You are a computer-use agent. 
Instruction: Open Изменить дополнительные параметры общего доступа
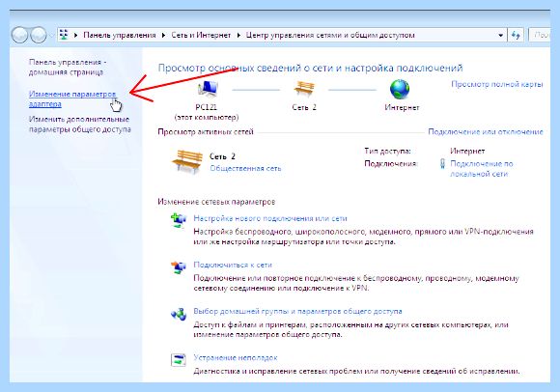pyautogui.click(x=79, y=124)
